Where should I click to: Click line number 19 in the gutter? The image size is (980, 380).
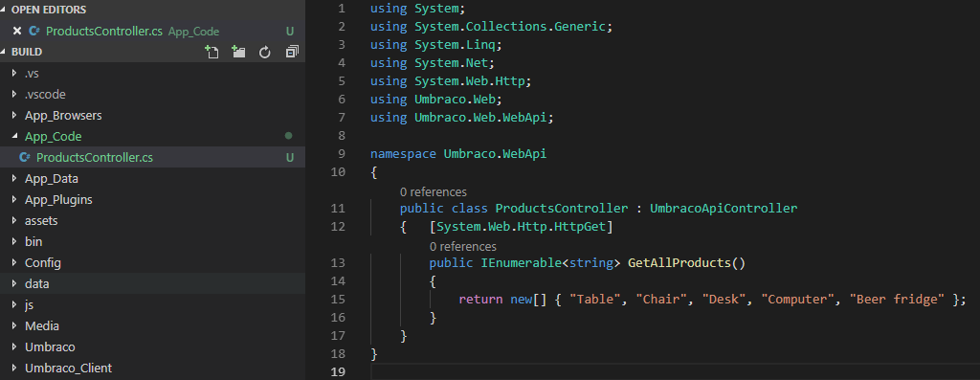[x=338, y=372]
